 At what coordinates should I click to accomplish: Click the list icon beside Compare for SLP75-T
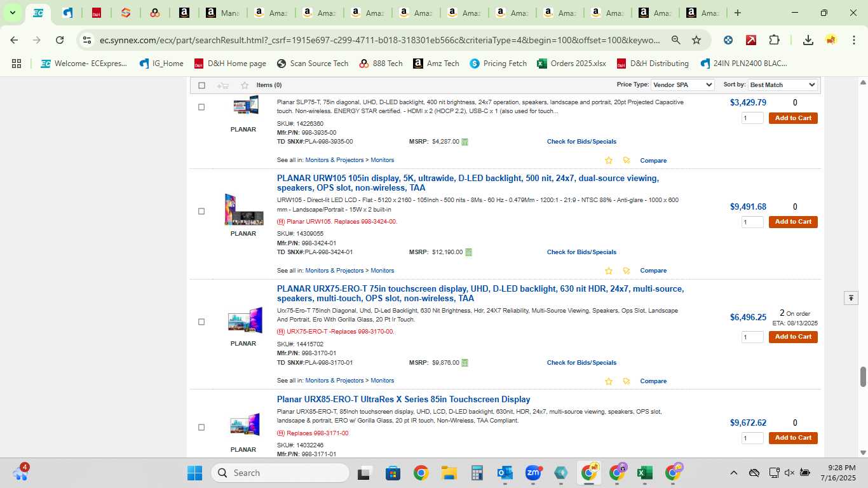(627, 160)
